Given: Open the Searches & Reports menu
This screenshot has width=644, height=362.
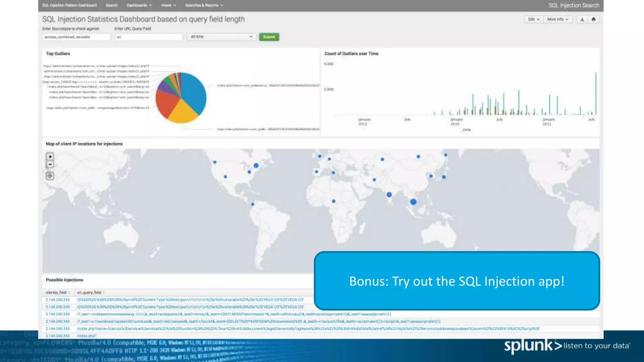Looking at the screenshot, I should pyautogui.click(x=204, y=5).
